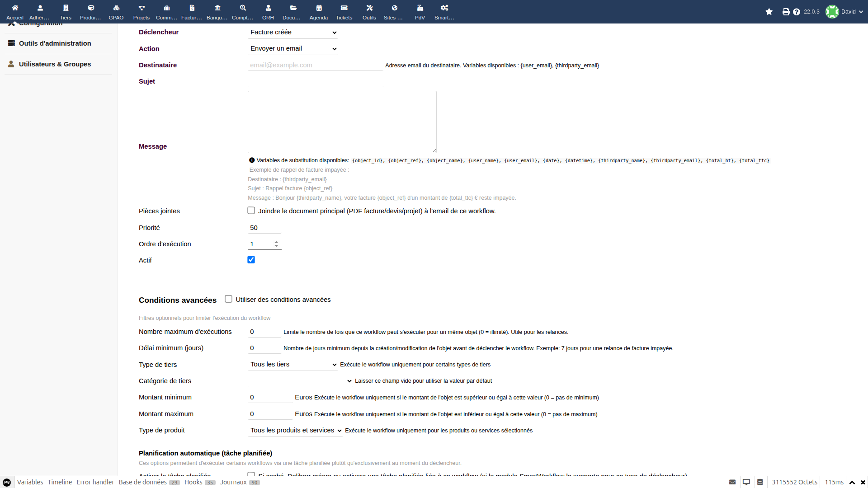Screen dimensions: 868x488
Task: Open the Timeline debug tab
Action: (x=60, y=482)
